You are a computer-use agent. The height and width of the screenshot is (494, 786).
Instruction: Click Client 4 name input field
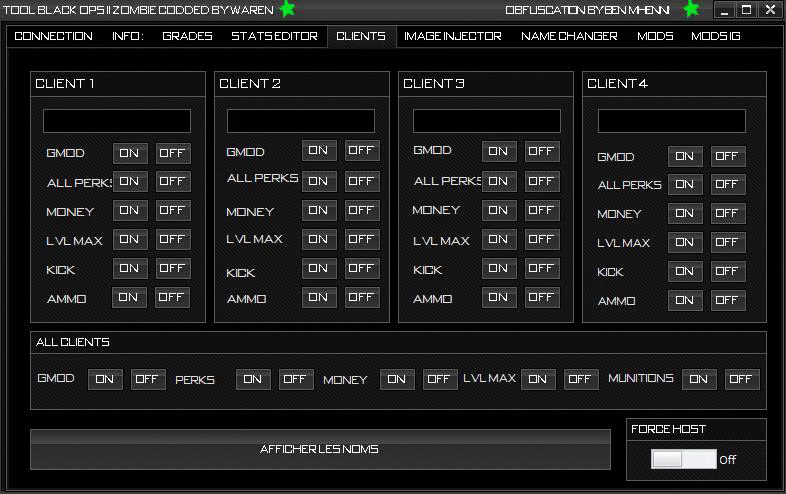672,121
